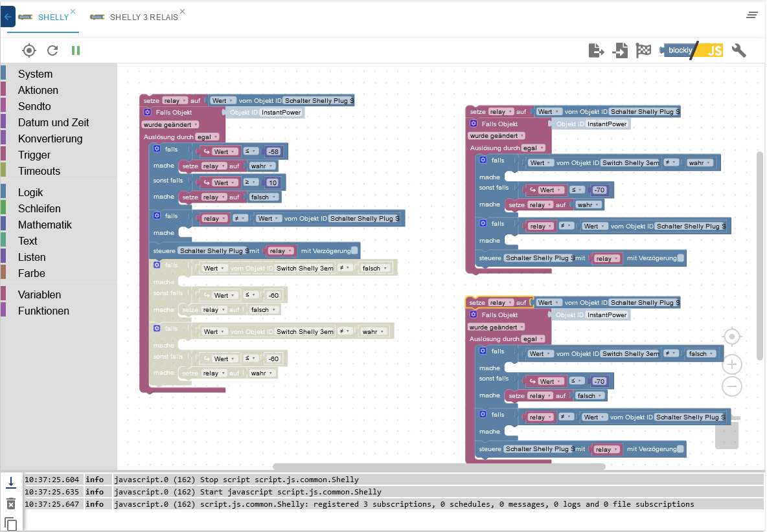Image resolution: width=767 pixels, height=532 pixels.
Task: Select the InstantPower object ID in left block
Action: click(281, 113)
